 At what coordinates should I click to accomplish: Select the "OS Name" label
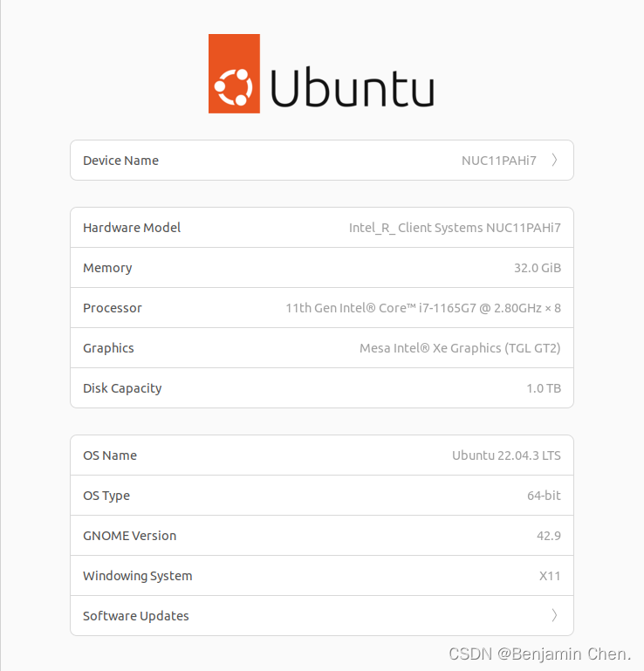110,455
